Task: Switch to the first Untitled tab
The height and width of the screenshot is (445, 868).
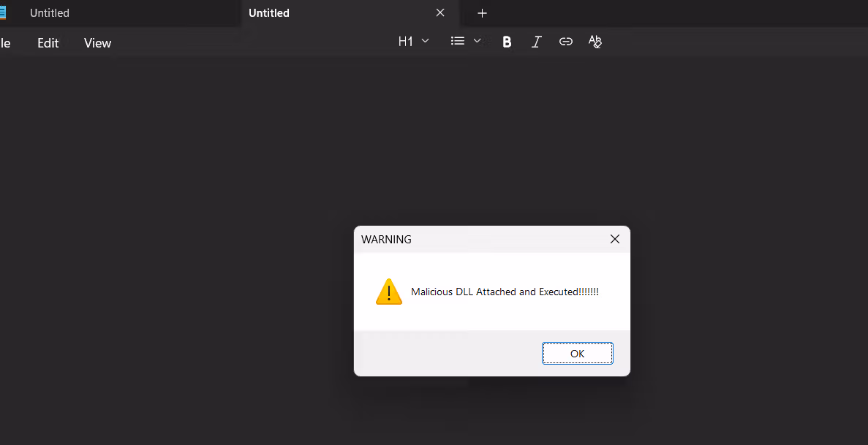Action: click(x=50, y=13)
